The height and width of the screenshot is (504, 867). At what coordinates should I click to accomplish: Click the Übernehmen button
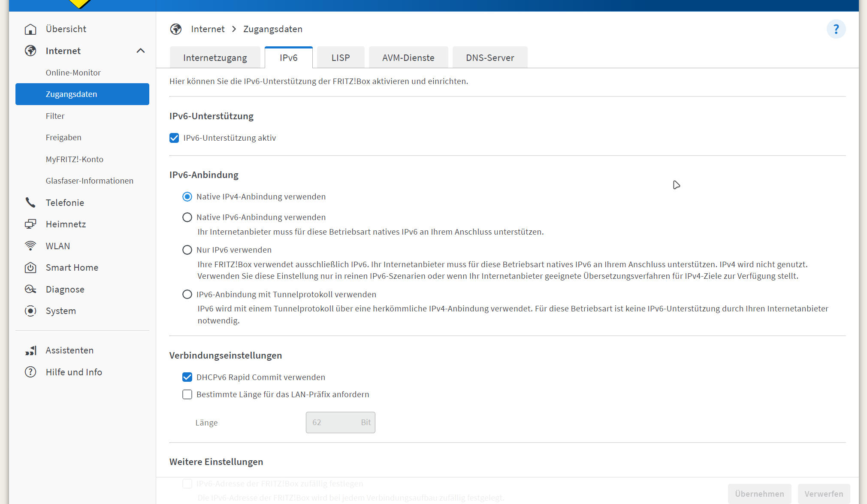759,493
